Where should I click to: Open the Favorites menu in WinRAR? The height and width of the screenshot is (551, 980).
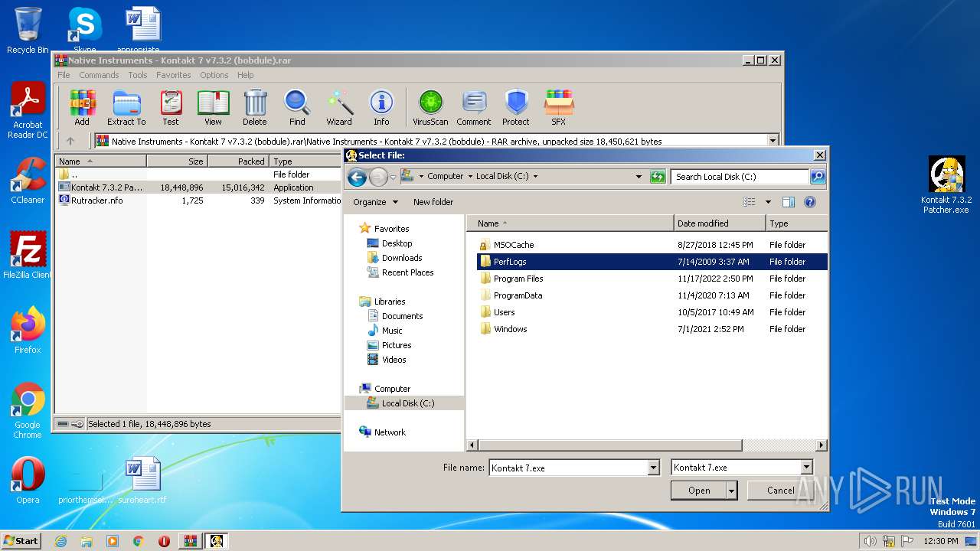(174, 75)
